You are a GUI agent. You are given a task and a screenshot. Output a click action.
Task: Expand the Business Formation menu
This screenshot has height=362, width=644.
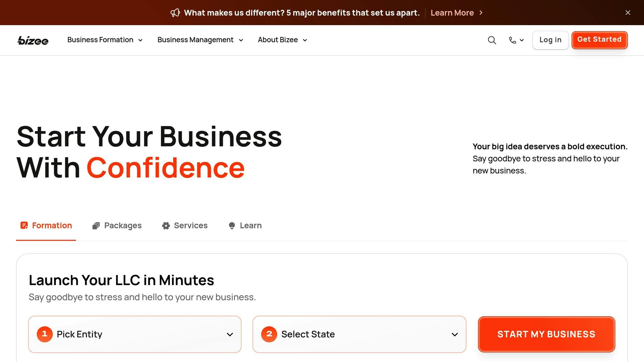[105, 40]
